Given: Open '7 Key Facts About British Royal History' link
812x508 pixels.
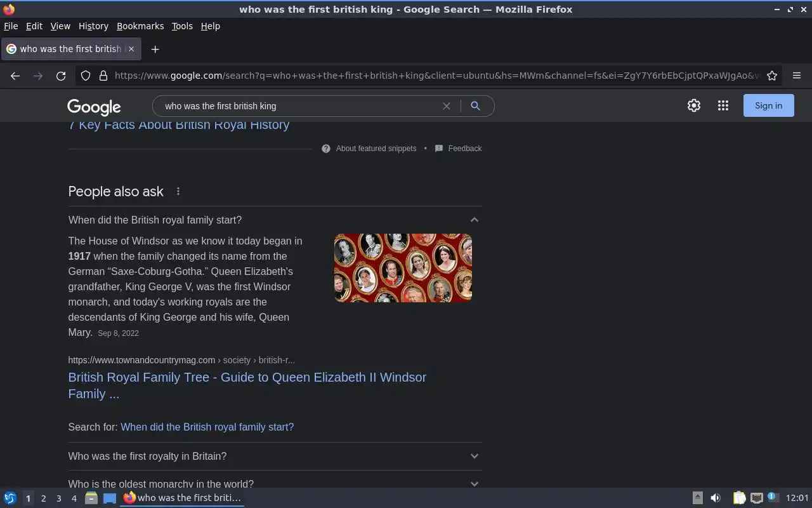Looking at the screenshot, I should [x=179, y=126].
